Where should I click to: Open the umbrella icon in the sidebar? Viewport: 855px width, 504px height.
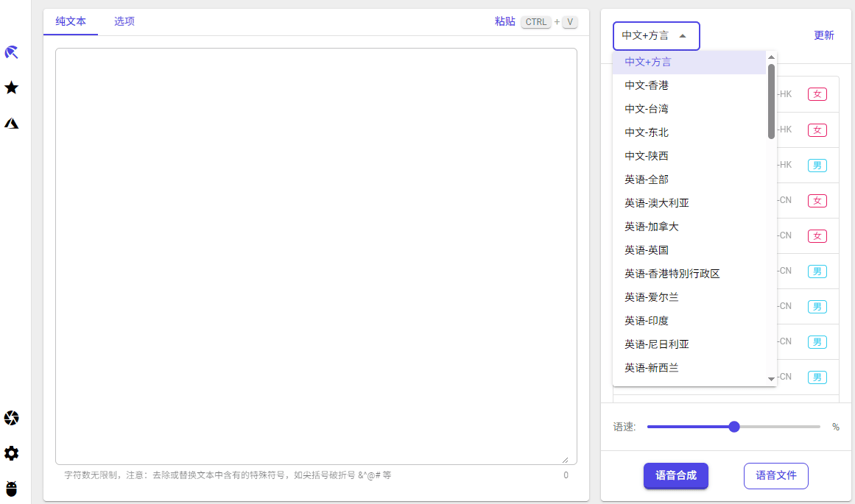[x=12, y=52]
